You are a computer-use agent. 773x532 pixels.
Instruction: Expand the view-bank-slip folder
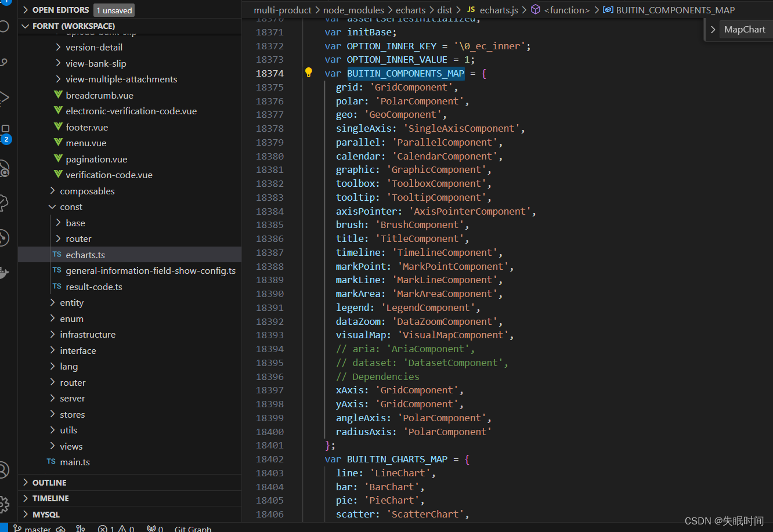tap(58, 63)
